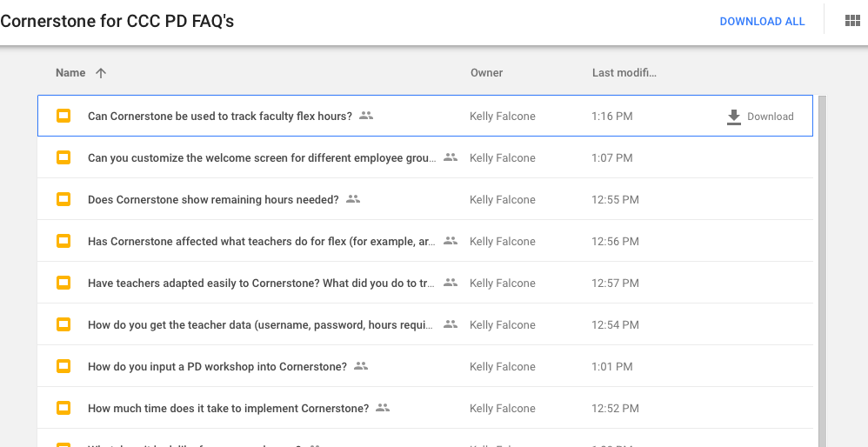The width and height of the screenshot is (868, 447).
Task: Click shared icon beside 'How much time does'
Action: 383,408
